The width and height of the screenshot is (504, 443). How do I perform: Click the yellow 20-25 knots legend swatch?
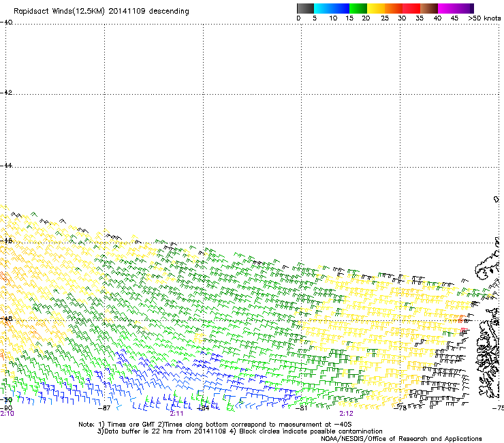point(376,8)
